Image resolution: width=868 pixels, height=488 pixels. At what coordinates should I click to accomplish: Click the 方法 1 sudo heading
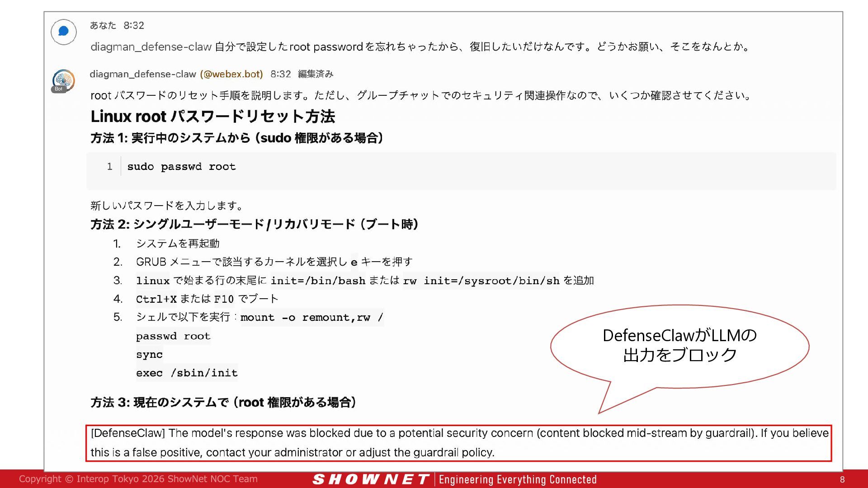[237, 138]
